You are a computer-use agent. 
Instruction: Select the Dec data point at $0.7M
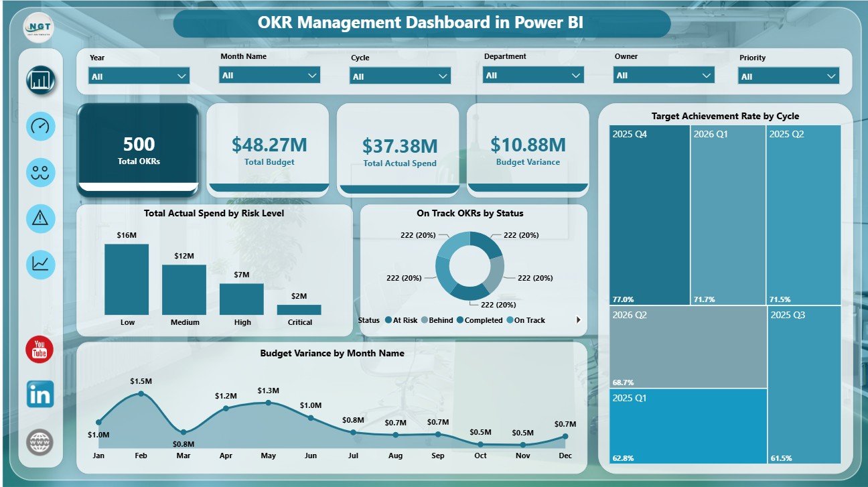(565, 436)
